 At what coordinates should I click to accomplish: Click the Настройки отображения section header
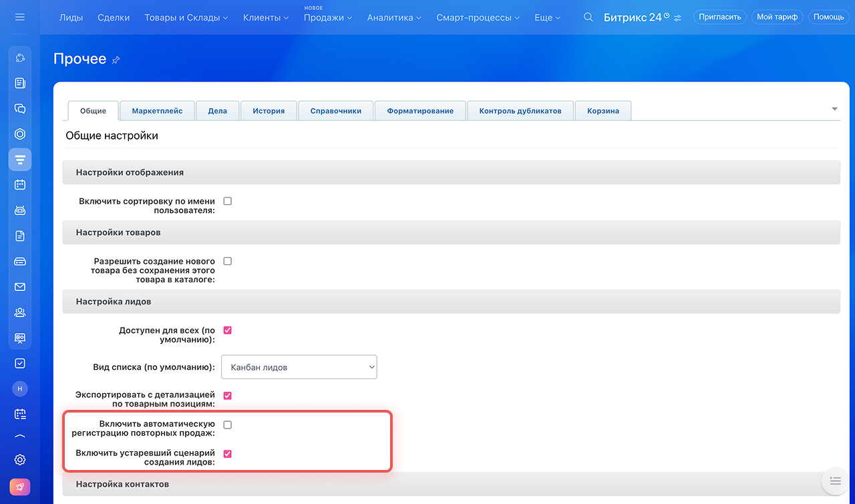pos(451,172)
